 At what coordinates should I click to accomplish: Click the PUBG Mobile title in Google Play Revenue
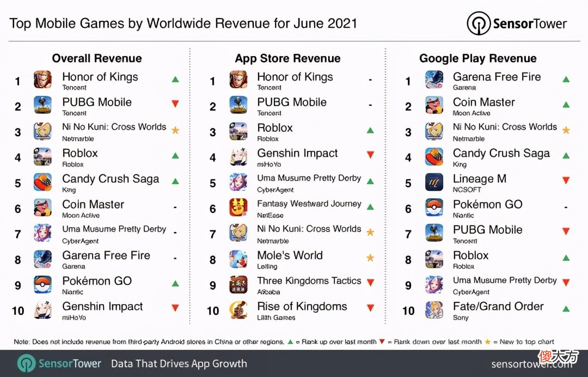click(487, 229)
